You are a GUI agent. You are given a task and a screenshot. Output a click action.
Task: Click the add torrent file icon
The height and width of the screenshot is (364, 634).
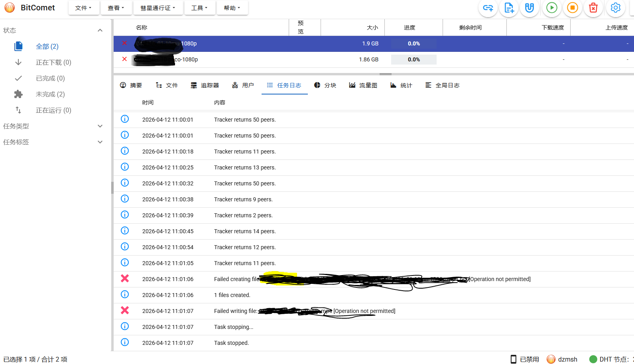(509, 8)
